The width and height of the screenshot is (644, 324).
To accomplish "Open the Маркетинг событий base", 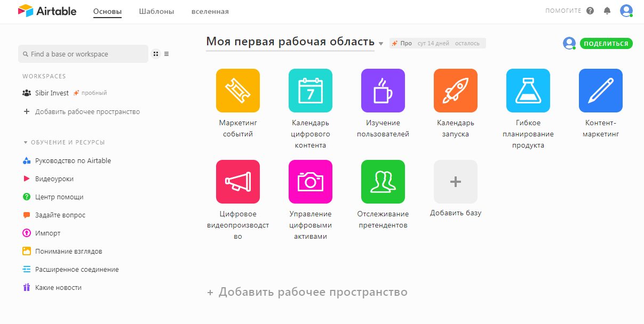I will (237, 91).
